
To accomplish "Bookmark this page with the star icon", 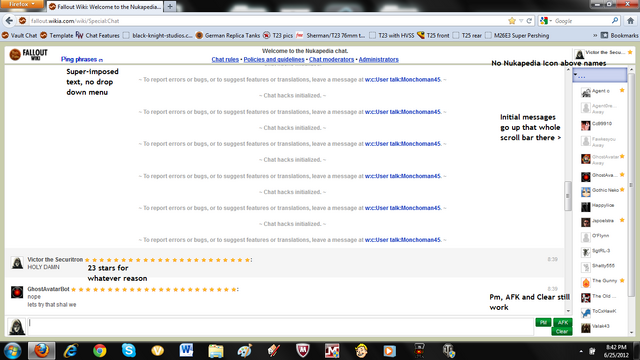I will click(x=512, y=21).
